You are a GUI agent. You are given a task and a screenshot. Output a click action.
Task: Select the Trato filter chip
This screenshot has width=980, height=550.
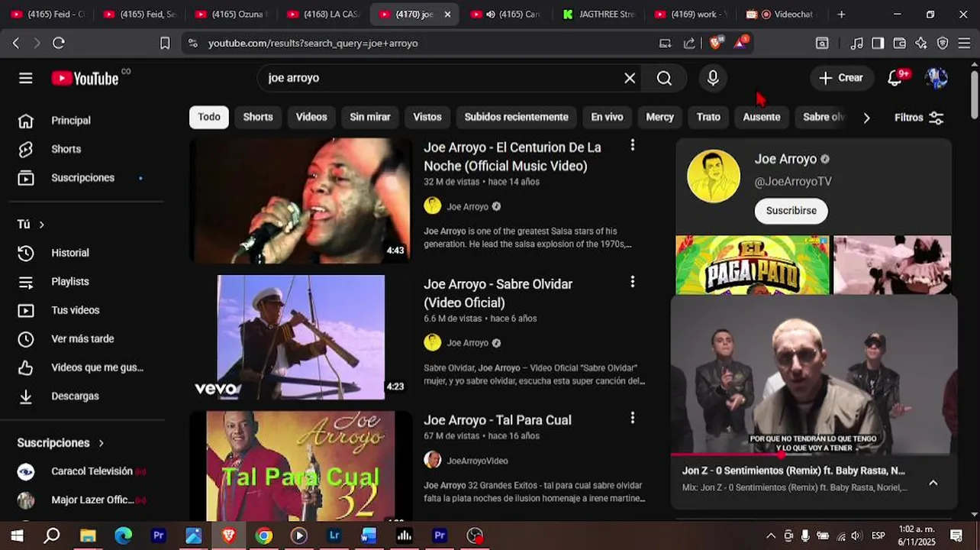(x=708, y=117)
